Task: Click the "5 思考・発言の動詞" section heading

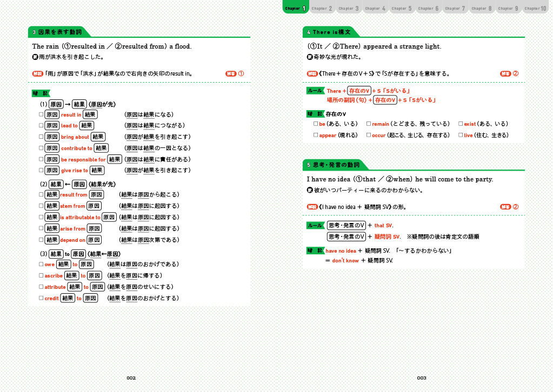Action: pos(332,165)
